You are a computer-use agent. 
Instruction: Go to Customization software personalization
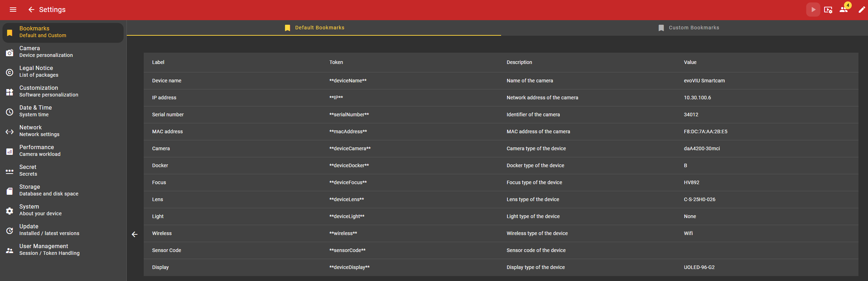[49, 91]
